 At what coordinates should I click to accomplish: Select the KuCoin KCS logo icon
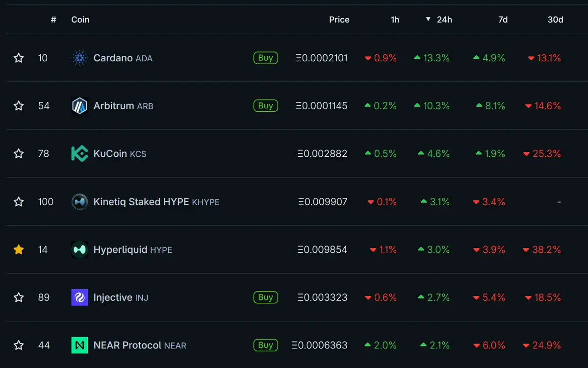pyautogui.click(x=79, y=154)
